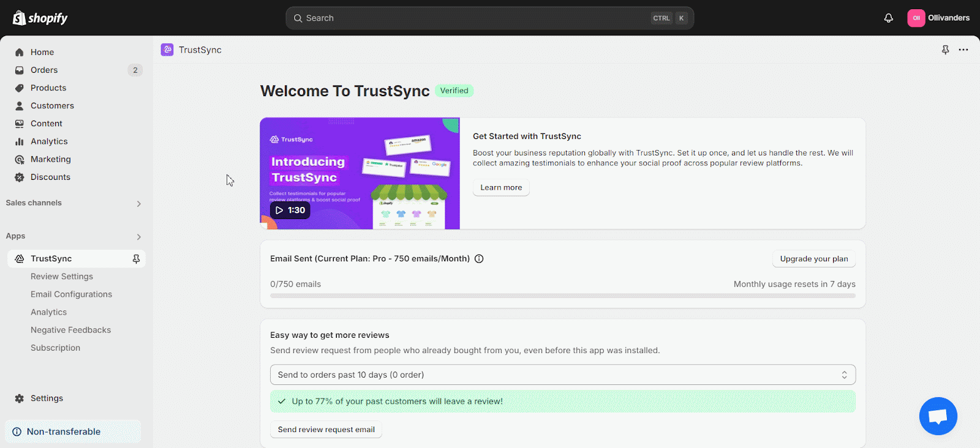Click the Learn more button
The image size is (980, 448).
(501, 187)
